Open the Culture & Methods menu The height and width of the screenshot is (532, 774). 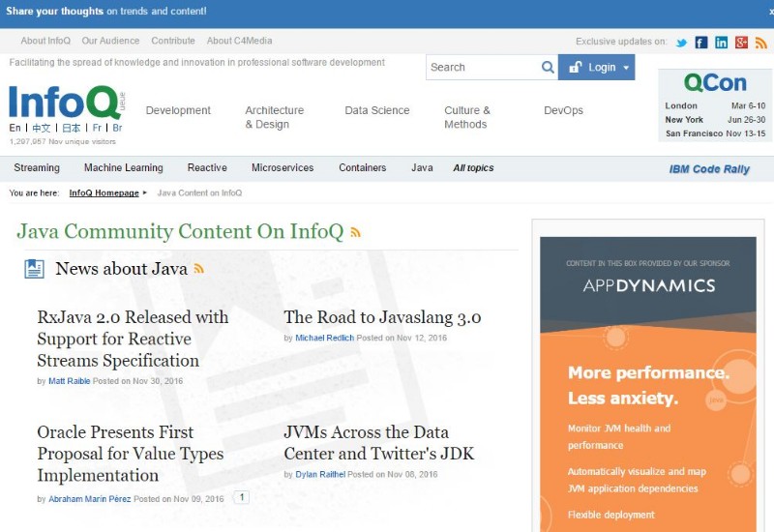click(467, 117)
